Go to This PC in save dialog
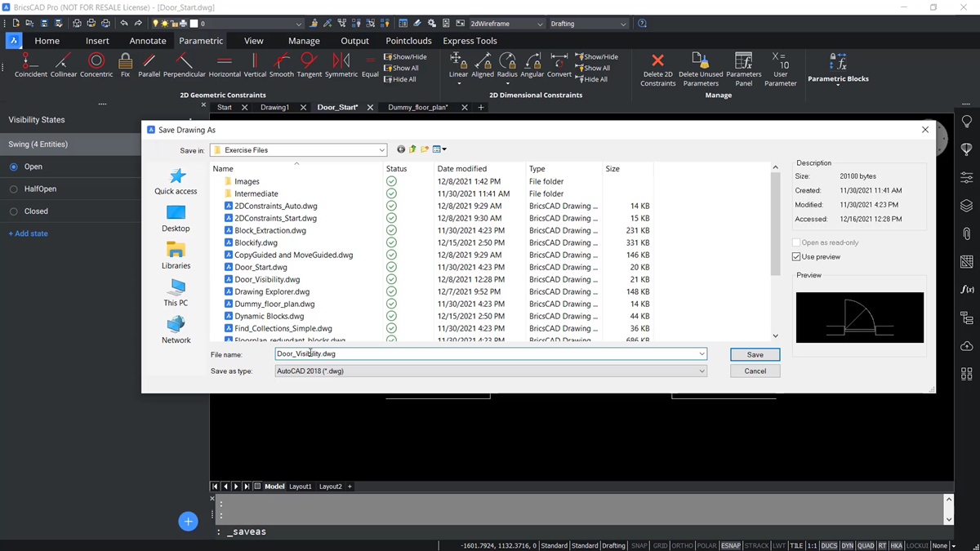This screenshot has width=980, height=551. (x=176, y=293)
